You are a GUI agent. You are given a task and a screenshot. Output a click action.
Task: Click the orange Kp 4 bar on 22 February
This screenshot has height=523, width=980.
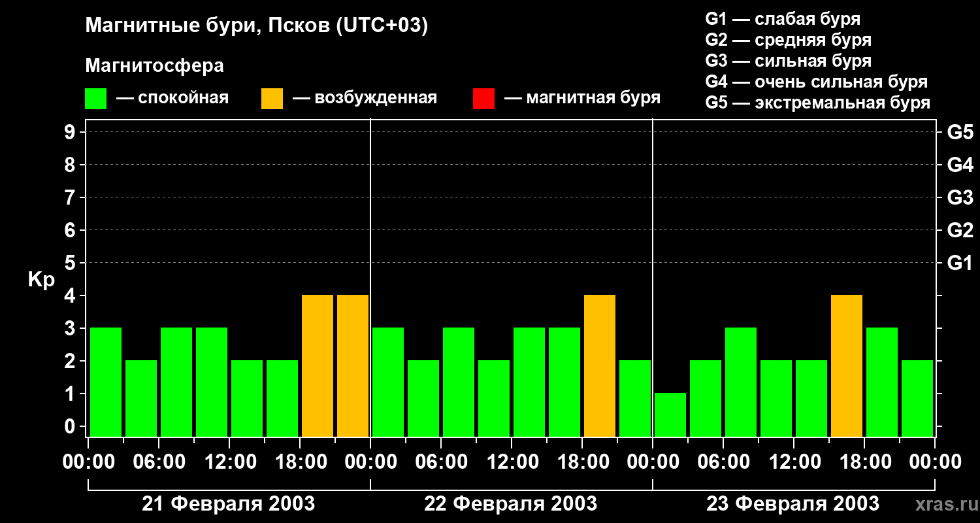point(600,365)
